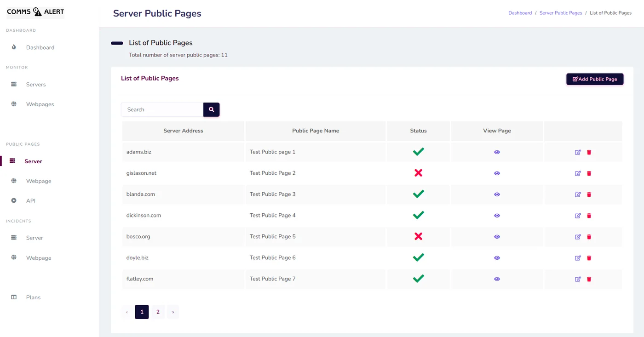The image size is (644, 337).
Task: Click green check status for flatley.com
Action: click(x=418, y=279)
